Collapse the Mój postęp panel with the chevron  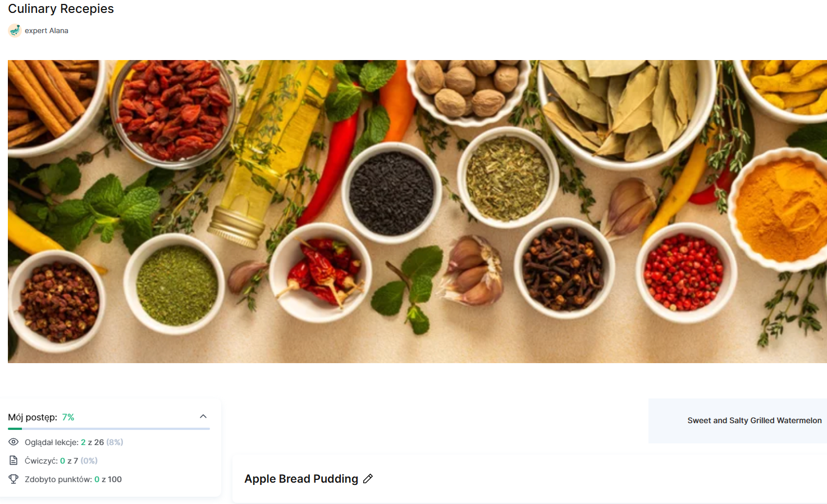pyautogui.click(x=203, y=416)
